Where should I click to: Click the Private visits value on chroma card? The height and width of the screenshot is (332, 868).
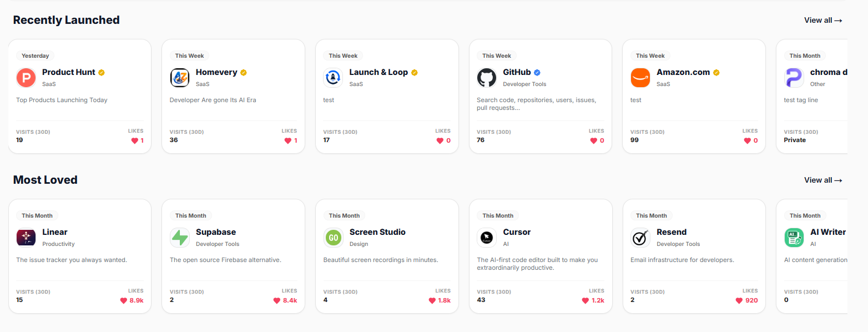[x=795, y=140]
